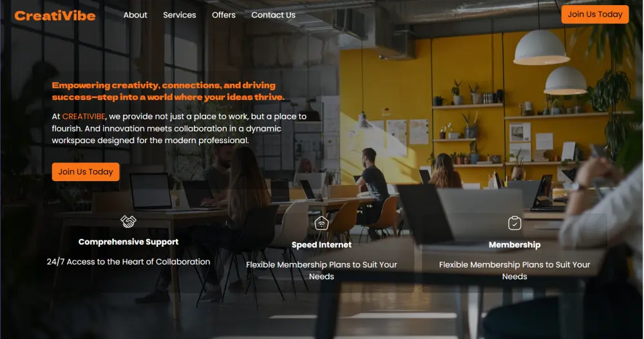Click the CreatiVibe logo
This screenshot has height=339, width=644.
click(55, 15)
